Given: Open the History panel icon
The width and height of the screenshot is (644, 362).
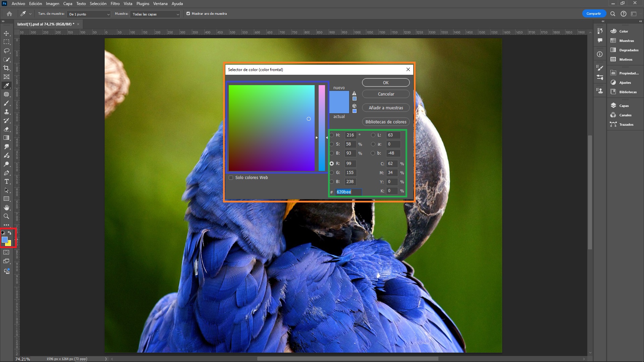Looking at the screenshot, I should pyautogui.click(x=600, y=31).
